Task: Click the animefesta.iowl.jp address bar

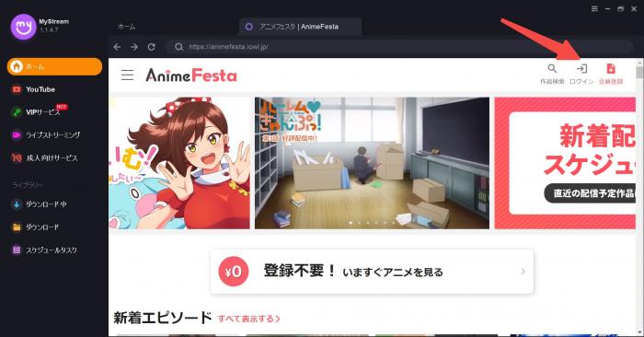Action: [398, 47]
